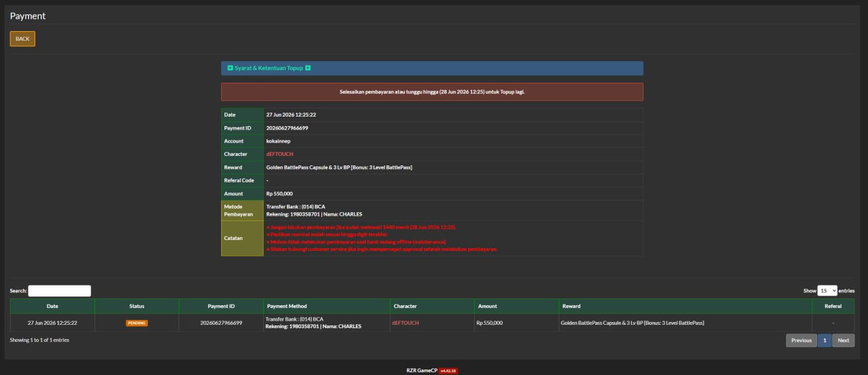Sort by Character column header in table
This screenshot has height=375, width=868.
pos(432,307)
